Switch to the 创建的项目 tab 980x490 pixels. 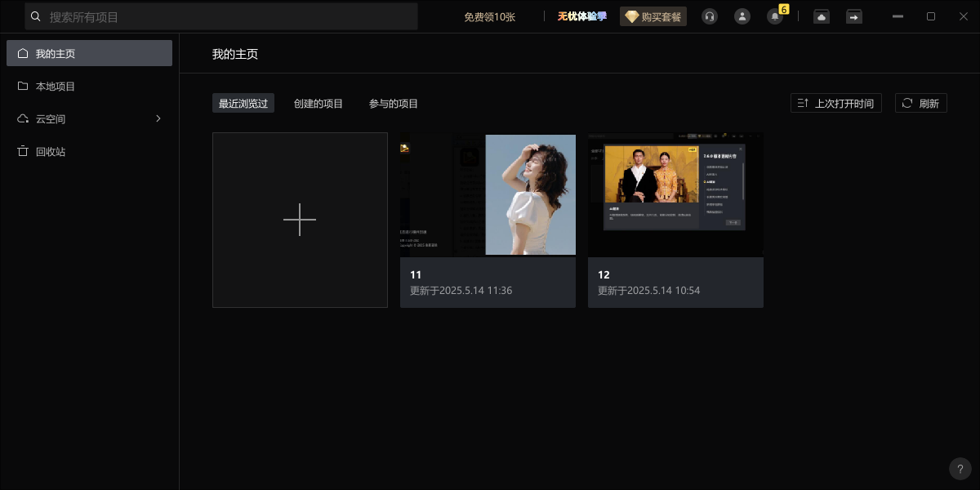coord(318,104)
